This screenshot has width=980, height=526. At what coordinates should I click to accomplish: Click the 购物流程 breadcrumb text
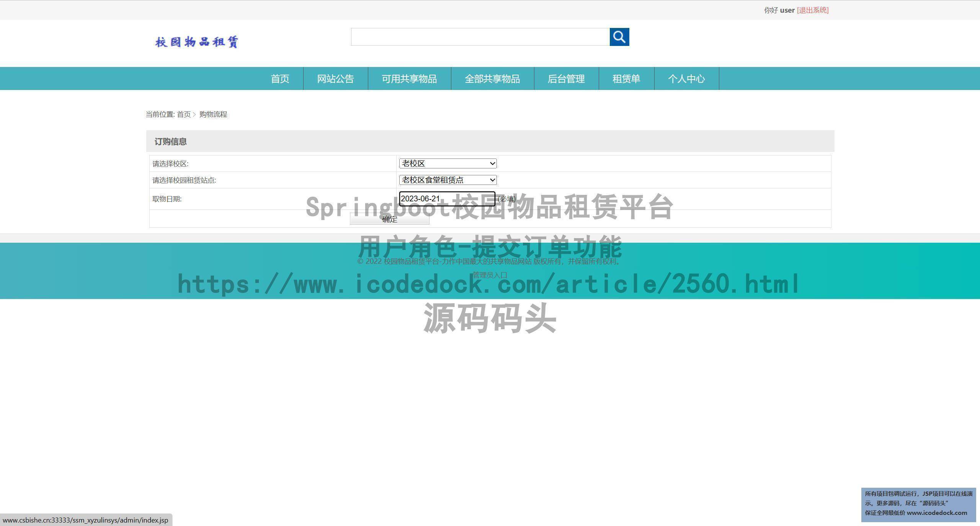[x=213, y=114]
